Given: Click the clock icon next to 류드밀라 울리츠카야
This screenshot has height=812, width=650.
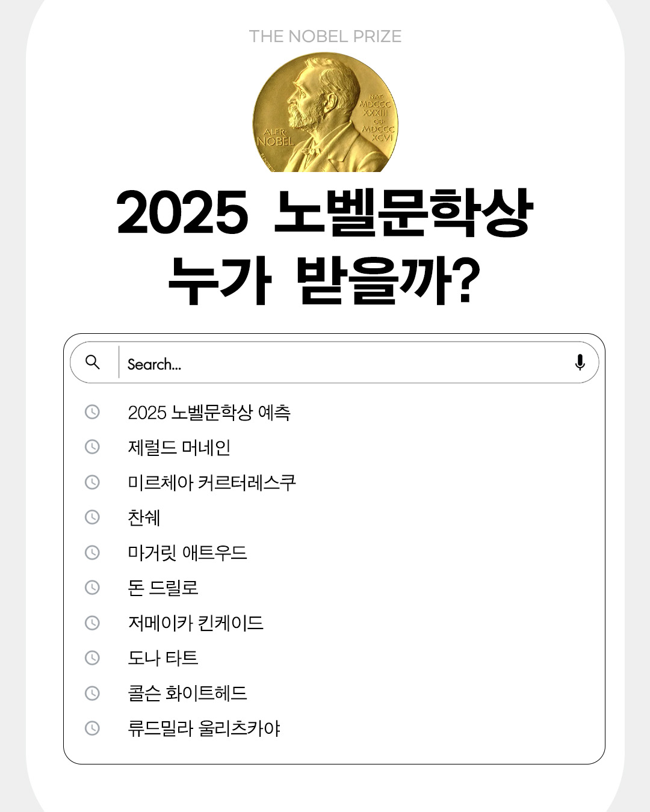Looking at the screenshot, I should [92, 728].
